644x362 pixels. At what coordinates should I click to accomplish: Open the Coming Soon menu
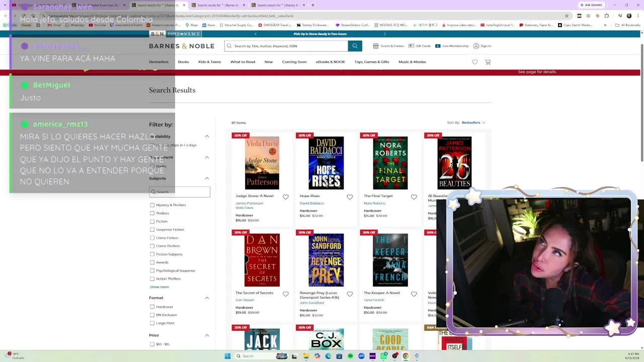coord(294,62)
